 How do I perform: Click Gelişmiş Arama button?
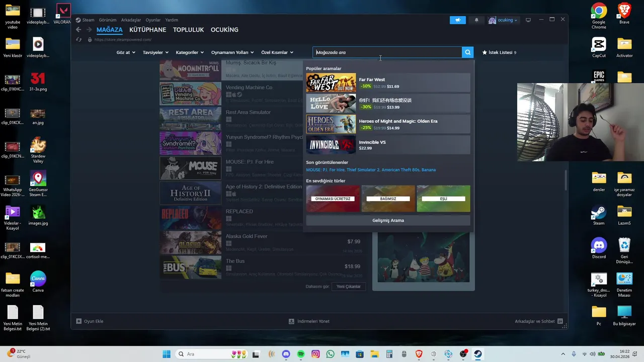(x=388, y=220)
